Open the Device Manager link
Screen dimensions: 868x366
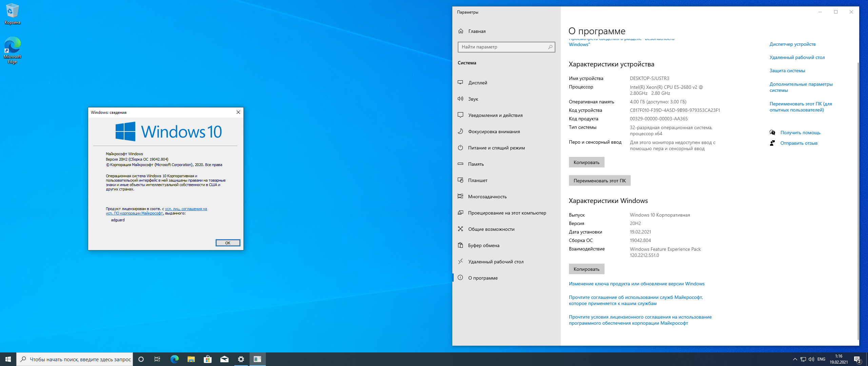coord(792,44)
